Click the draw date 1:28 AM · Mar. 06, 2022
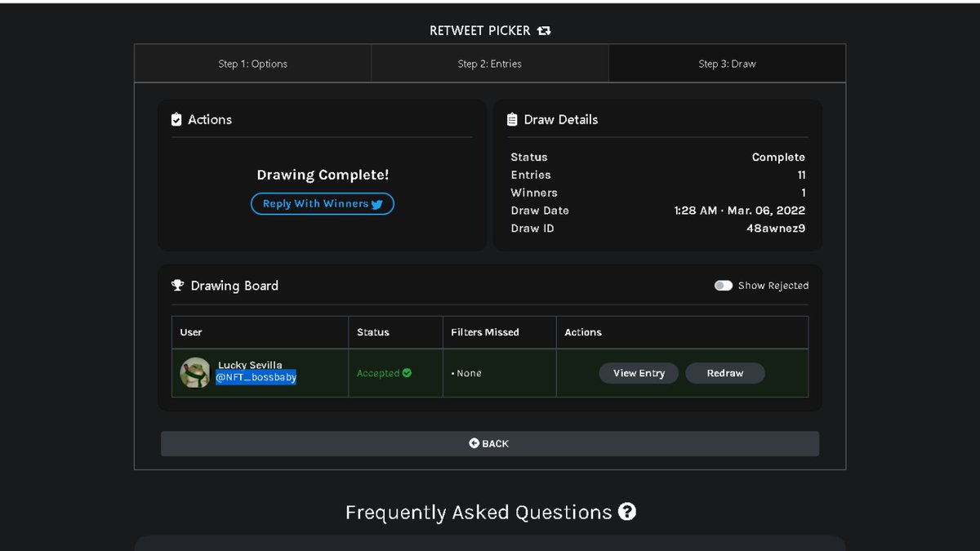The image size is (980, 551). [x=740, y=211]
